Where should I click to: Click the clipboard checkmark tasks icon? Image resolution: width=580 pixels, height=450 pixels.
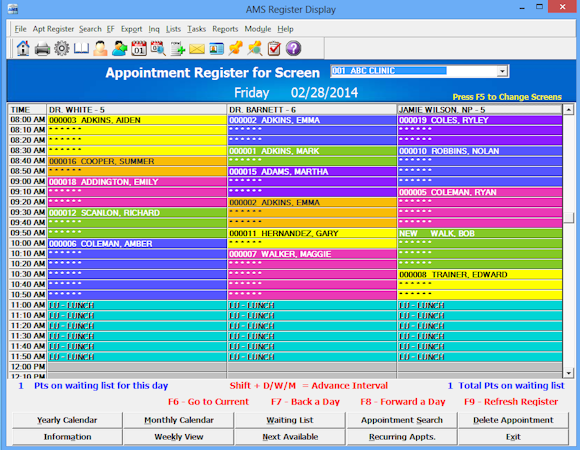[274, 48]
